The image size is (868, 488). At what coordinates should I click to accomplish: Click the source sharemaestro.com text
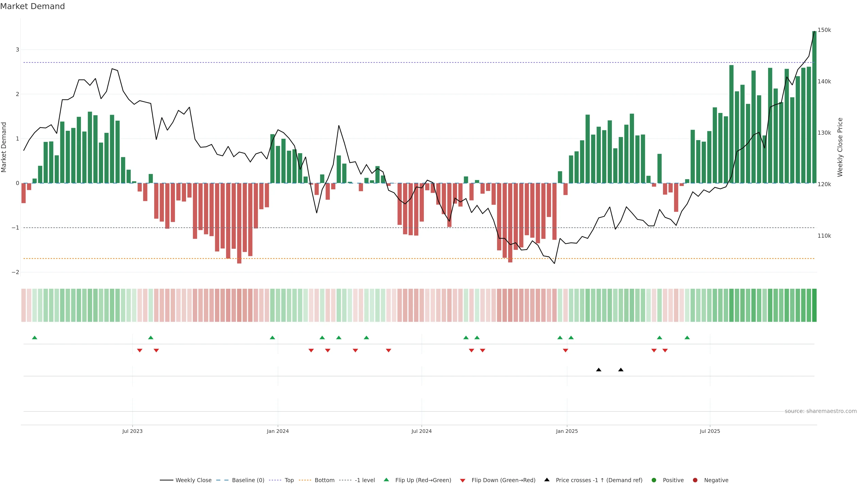pos(821,411)
